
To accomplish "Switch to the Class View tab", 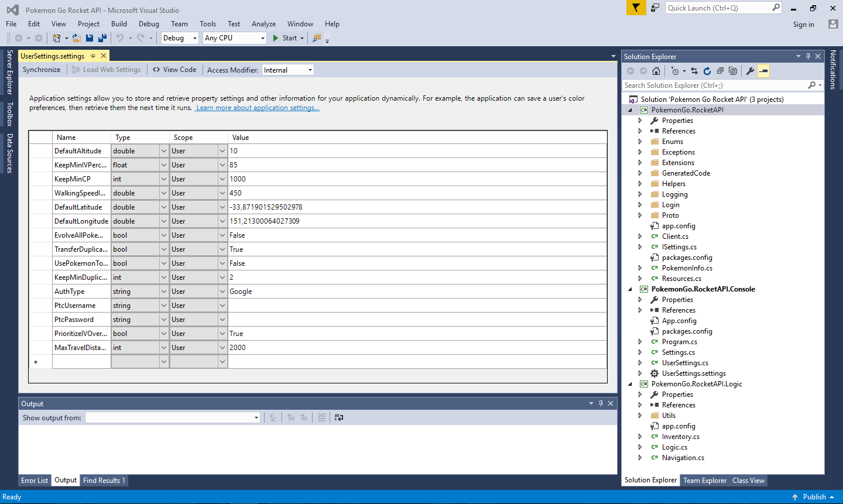I will (x=748, y=481).
